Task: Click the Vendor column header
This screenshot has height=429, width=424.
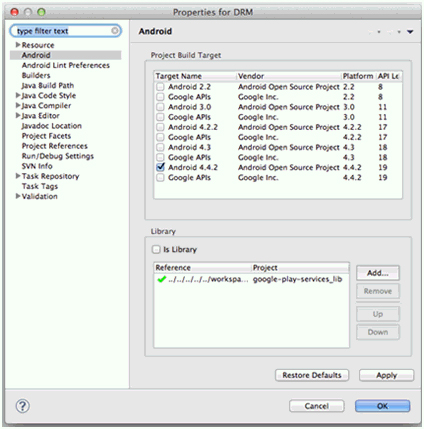Action: point(289,76)
